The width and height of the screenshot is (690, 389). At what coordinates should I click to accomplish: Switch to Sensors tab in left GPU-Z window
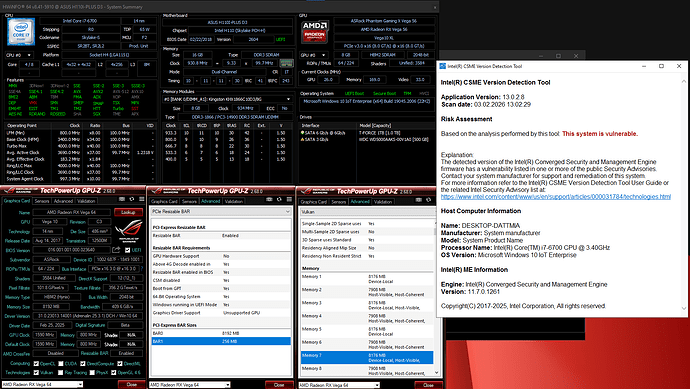[x=42, y=201]
